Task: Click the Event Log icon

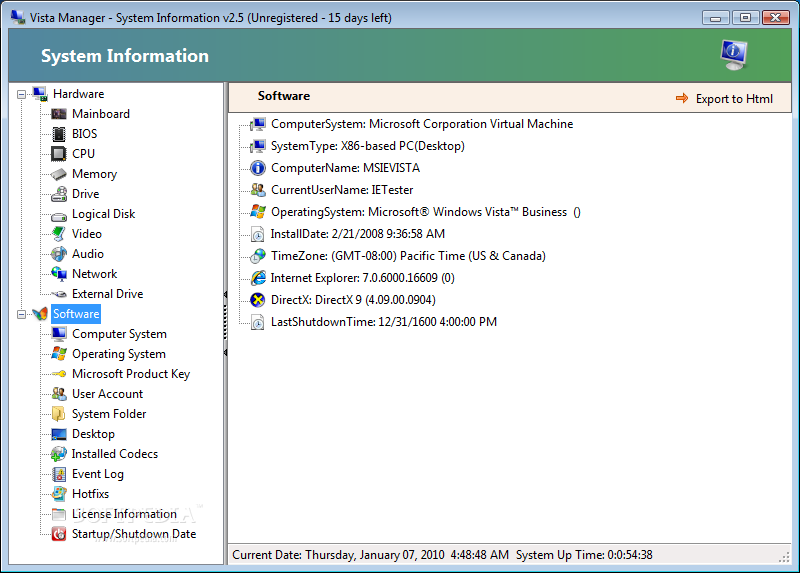Action: click(x=59, y=474)
